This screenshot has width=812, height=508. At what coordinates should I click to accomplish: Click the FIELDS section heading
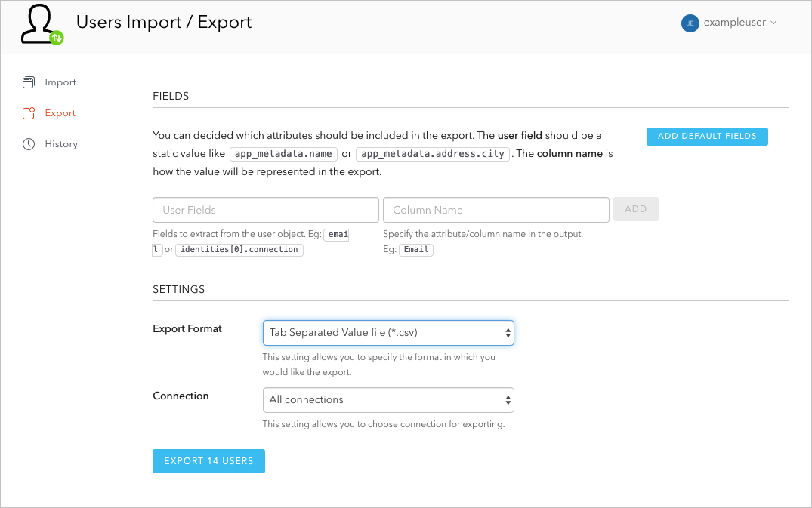tap(171, 96)
